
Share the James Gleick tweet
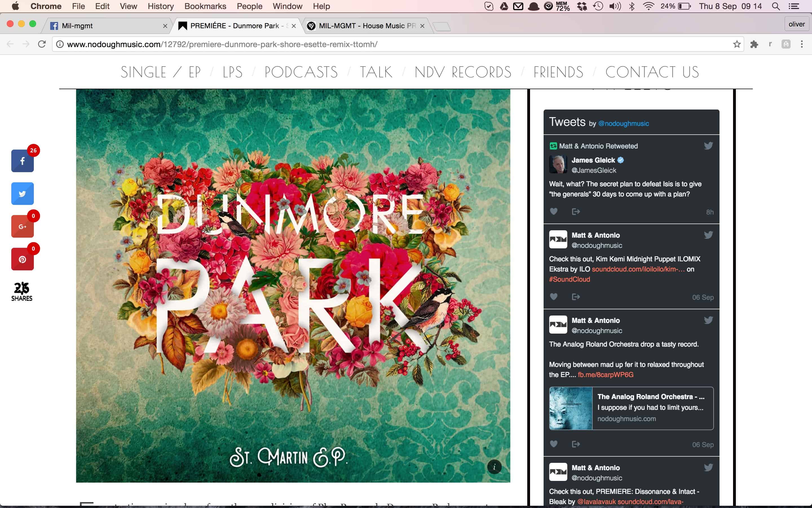(x=576, y=211)
